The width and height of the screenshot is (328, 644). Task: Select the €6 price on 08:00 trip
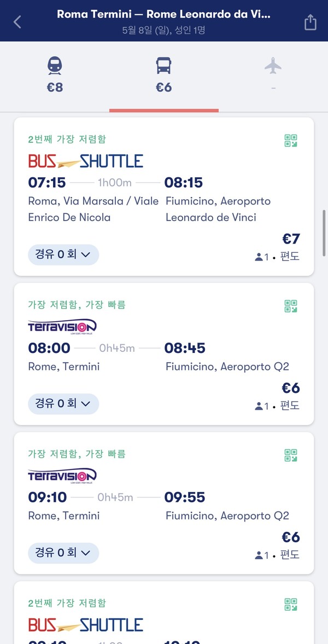click(x=291, y=388)
